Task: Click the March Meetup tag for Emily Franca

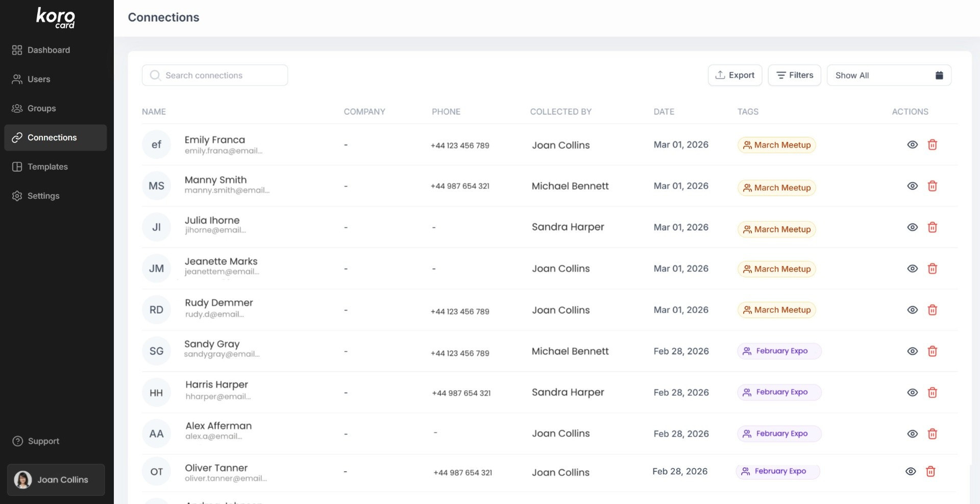Action: click(x=776, y=146)
